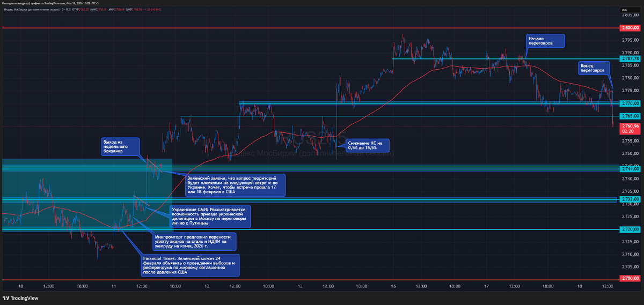Click the 2 725,00 price scale value

coord(631,217)
